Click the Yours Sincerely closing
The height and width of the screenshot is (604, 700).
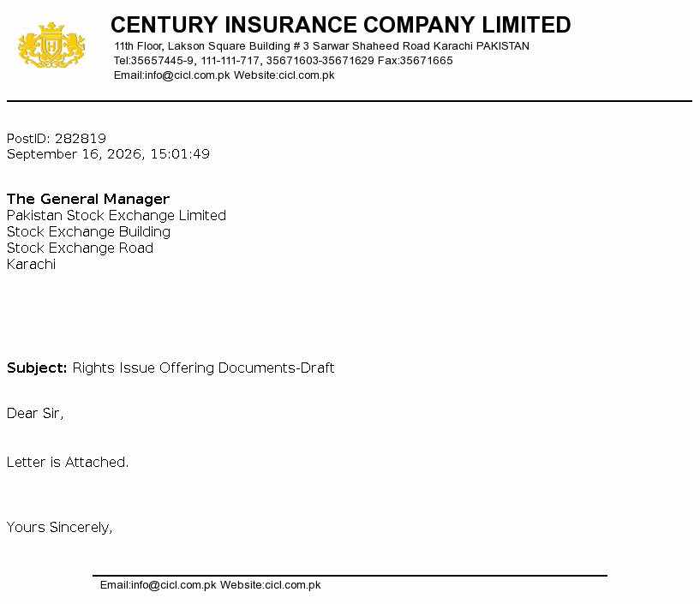(59, 527)
